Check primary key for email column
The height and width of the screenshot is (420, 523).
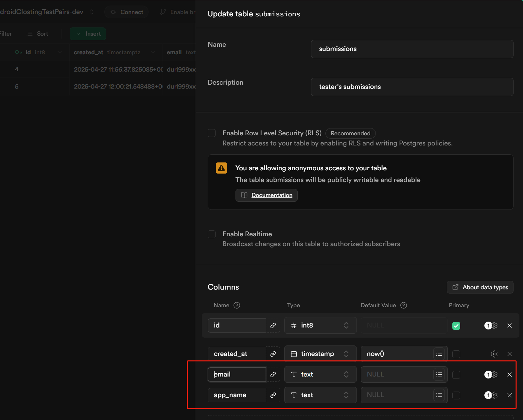456,375
